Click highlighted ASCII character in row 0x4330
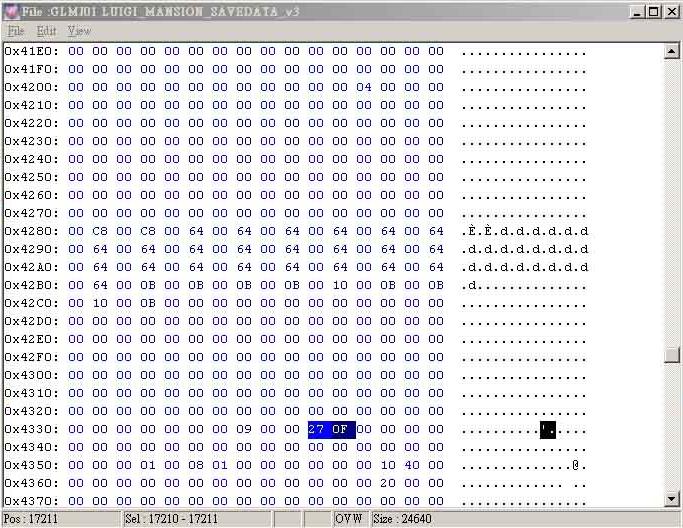 click(548, 430)
